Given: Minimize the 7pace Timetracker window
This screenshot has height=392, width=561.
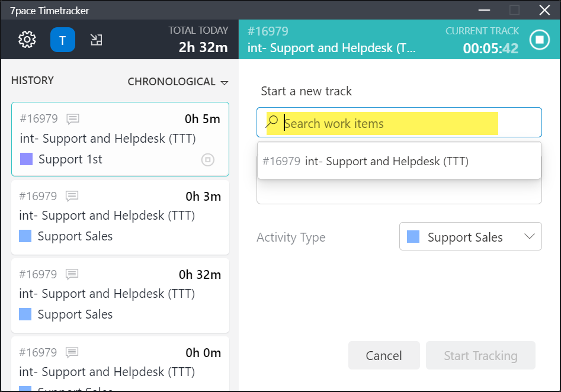Looking at the screenshot, I should click(484, 10).
